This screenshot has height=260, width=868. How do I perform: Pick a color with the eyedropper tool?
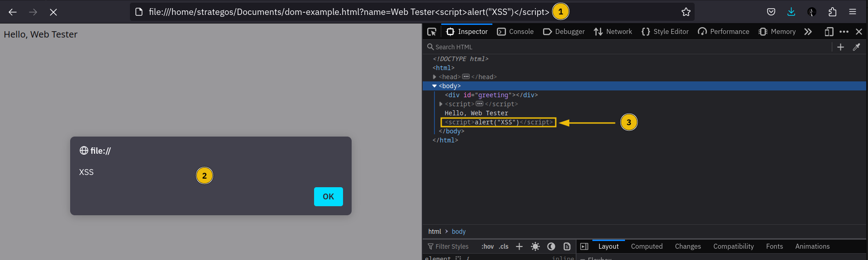pyautogui.click(x=856, y=47)
